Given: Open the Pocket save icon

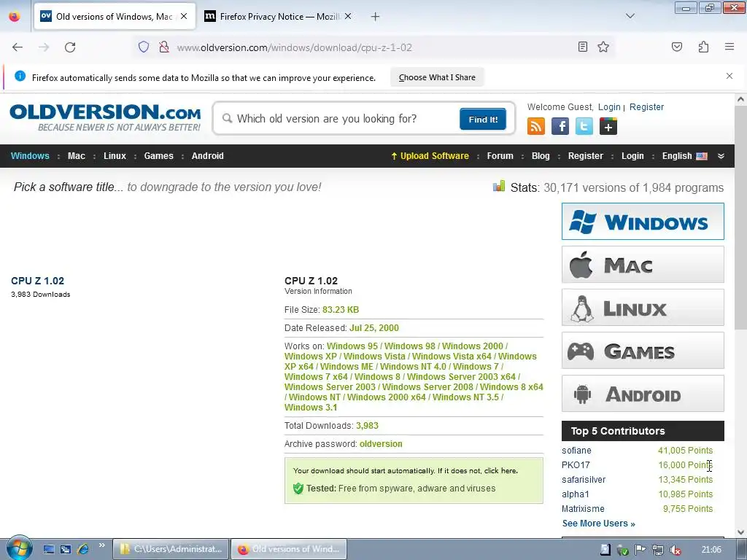Looking at the screenshot, I should click(x=676, y=47).
